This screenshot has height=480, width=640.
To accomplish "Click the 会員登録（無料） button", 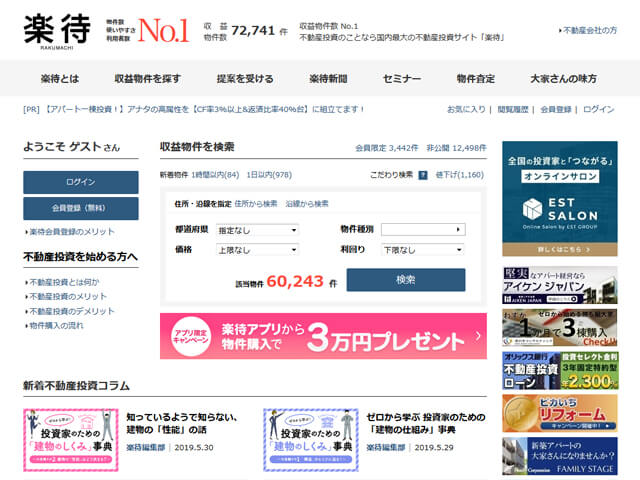I will pyautogui.click(x=81, y=208).
